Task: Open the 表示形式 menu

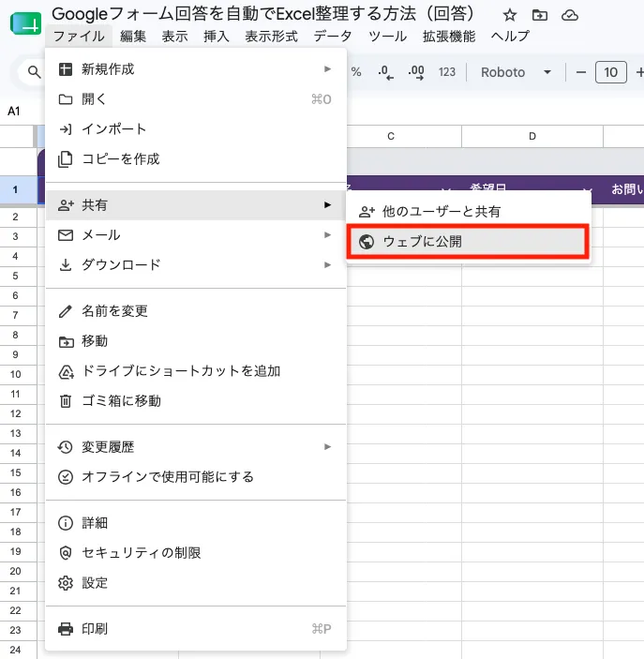Action: (272, 37)
